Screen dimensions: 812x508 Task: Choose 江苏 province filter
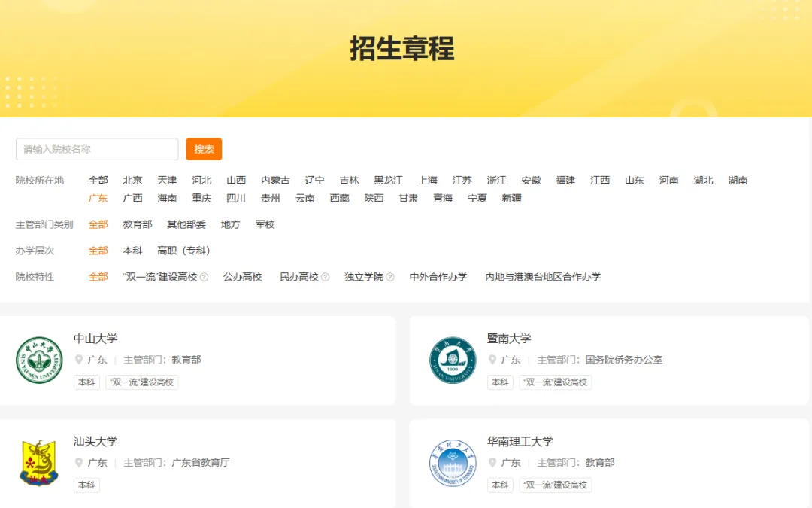(x=462, y=181)
